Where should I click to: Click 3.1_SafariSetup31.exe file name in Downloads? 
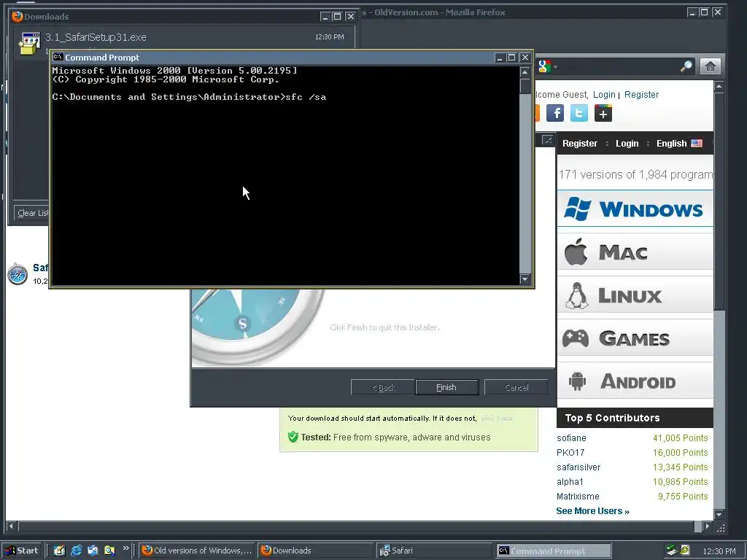point(96,37)
